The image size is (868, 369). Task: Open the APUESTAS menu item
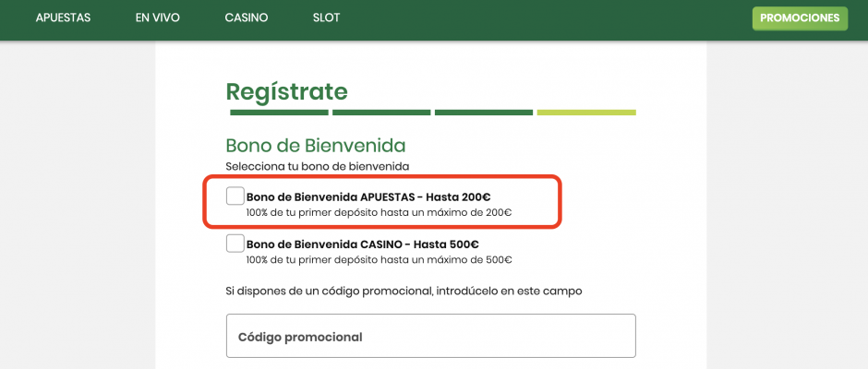[x=63, y=18]
